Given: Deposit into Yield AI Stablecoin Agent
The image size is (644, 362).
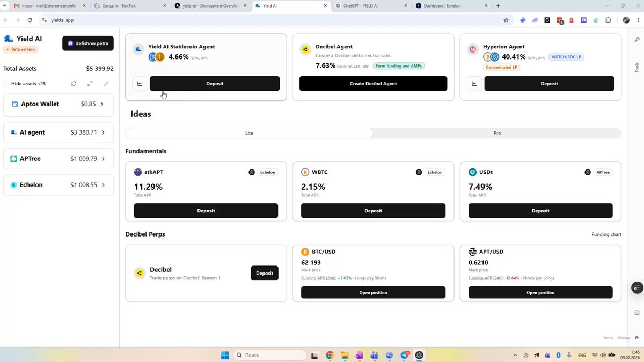Looking at the screenshot, I should click(x=215, y=84).
